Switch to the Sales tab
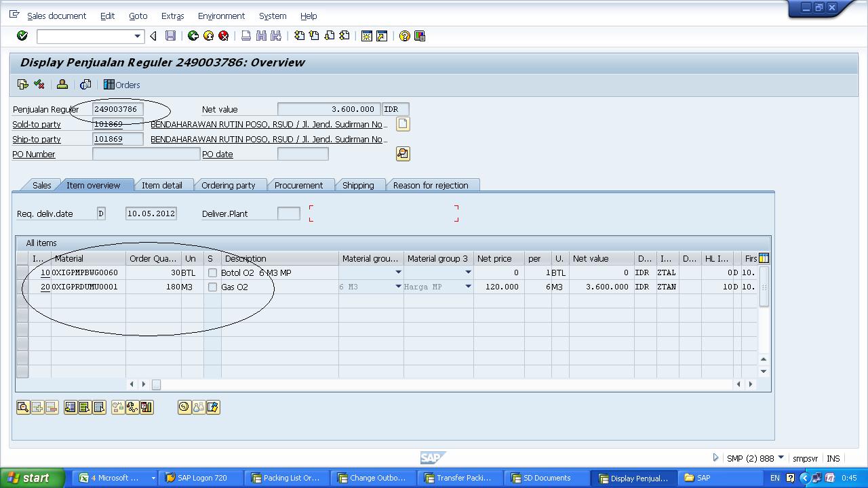This screenshot has height=488, width=868. [41, 185]
